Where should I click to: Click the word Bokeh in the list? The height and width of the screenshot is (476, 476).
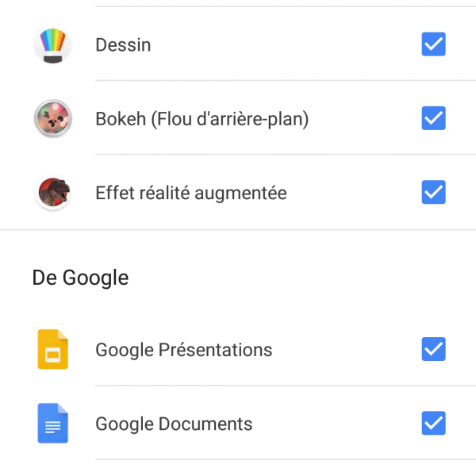click(x=121, y=120)
